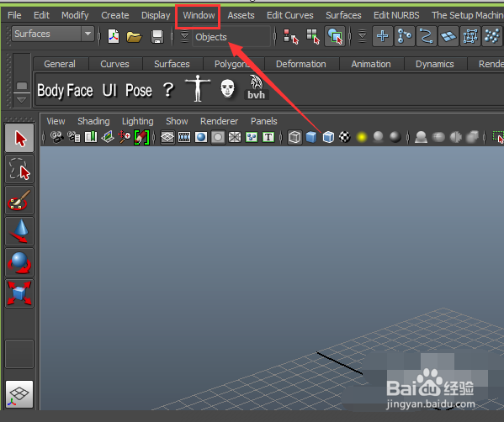Switch to Curves shelf tab

click(114, 64)
